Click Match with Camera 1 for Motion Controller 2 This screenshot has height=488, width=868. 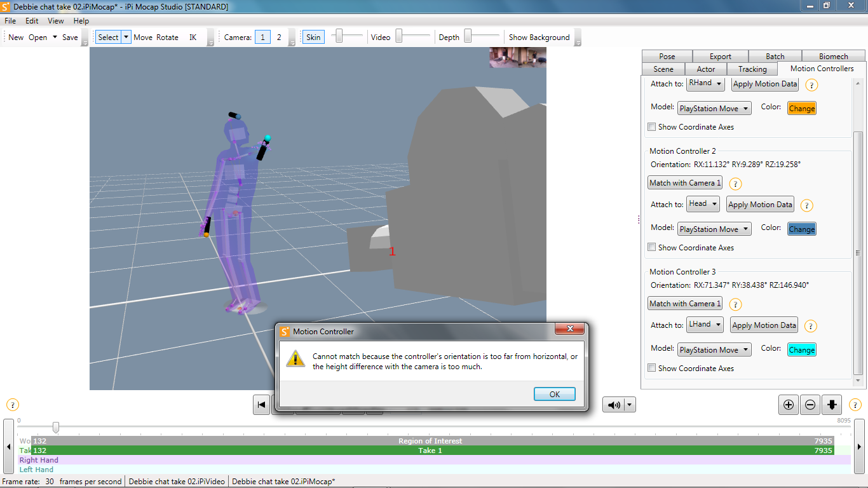pos(685,183)
